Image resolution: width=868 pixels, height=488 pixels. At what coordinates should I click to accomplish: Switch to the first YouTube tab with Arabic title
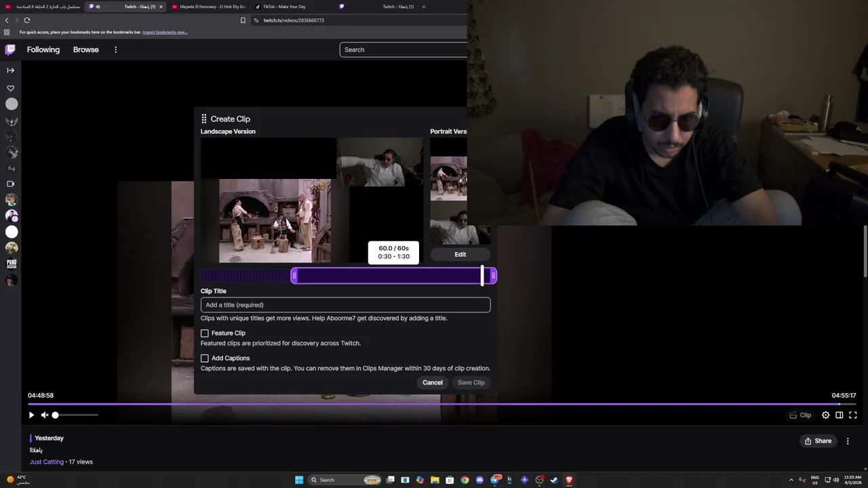[43, 7]
